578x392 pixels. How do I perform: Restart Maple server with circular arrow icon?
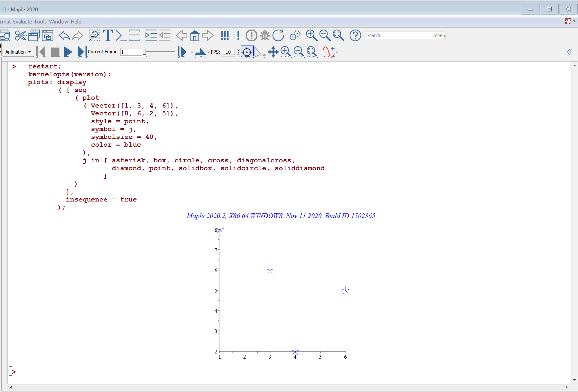[x=278, y=35]
